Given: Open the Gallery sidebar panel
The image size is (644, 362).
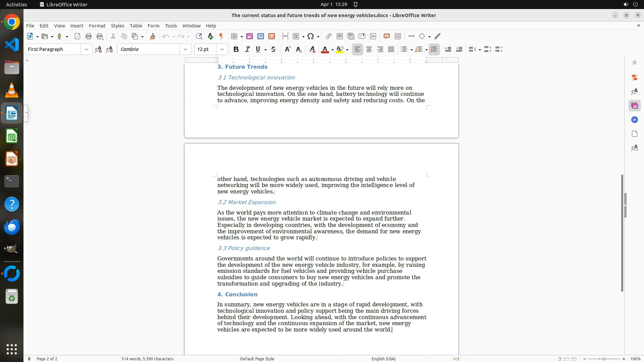Looking at the screenshot, I should [x=634, y=106].
